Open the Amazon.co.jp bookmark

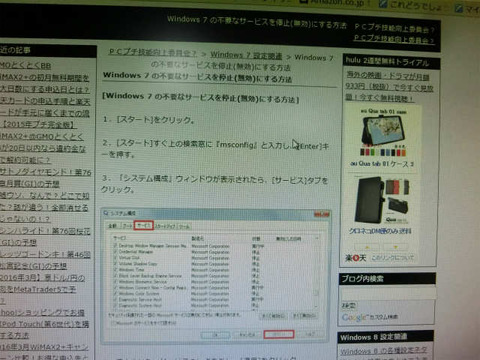[335, 3]
